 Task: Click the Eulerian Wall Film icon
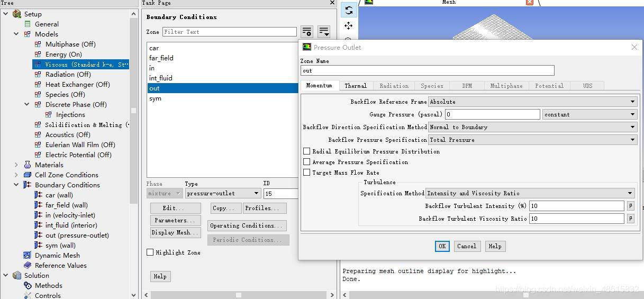pyautogui.click(x=38, y=144)
